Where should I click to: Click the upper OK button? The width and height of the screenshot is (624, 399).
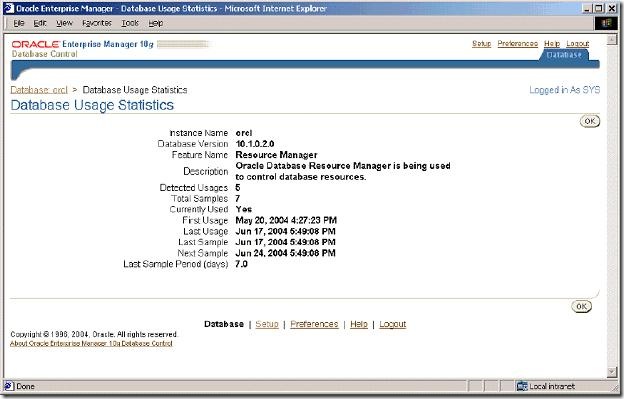click(590, 121)
